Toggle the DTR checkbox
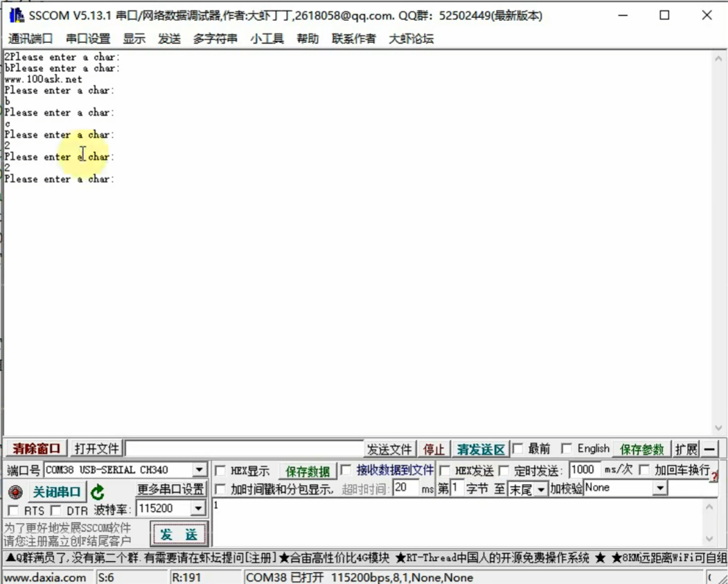This screenshot has height=584, width=728. [x=55, y=511]
